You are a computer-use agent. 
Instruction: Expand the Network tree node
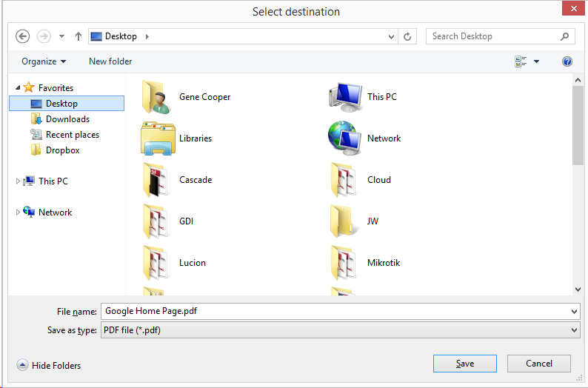tap(18, 213)
